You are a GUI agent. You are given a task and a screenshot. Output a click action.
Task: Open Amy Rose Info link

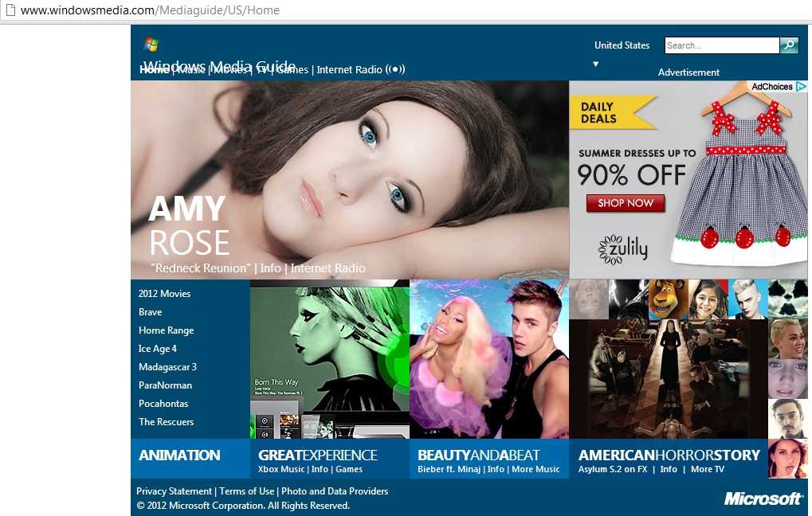pos(270,268)
